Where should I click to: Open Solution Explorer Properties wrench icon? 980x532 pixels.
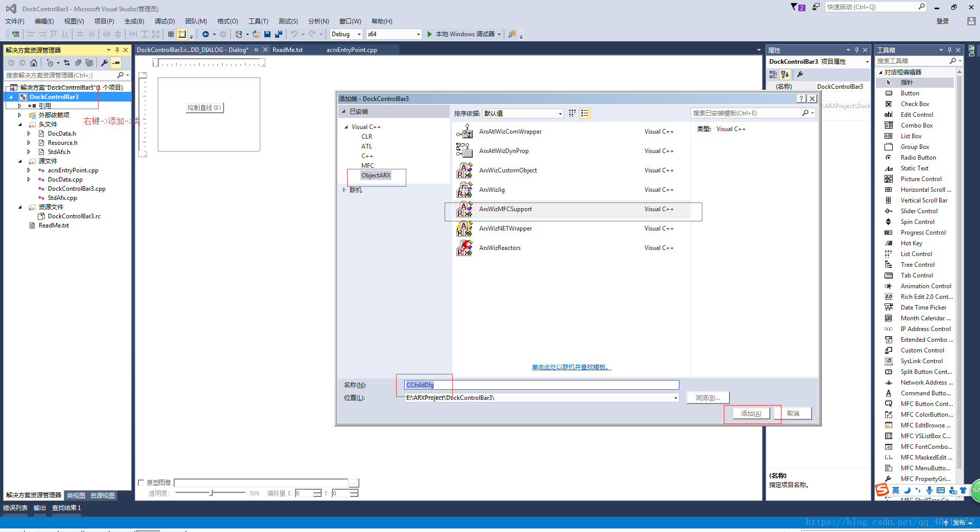coord(104,63)
